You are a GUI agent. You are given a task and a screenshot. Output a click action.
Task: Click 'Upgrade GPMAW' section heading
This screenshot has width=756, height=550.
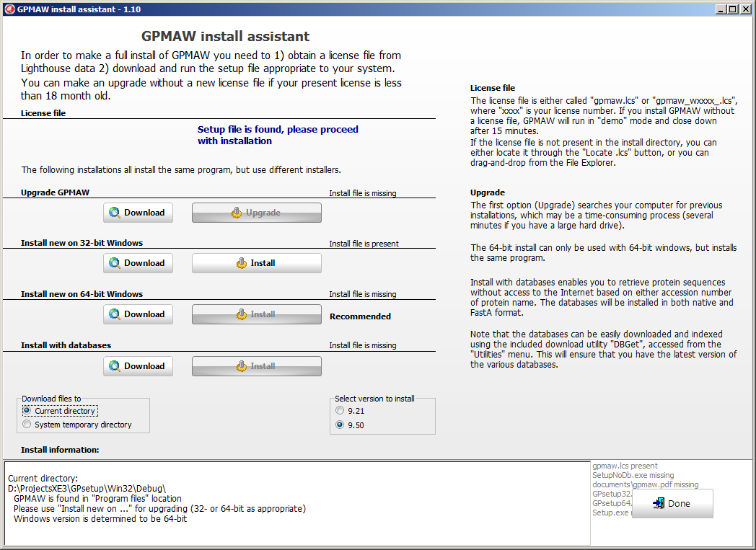pos(55,192)
